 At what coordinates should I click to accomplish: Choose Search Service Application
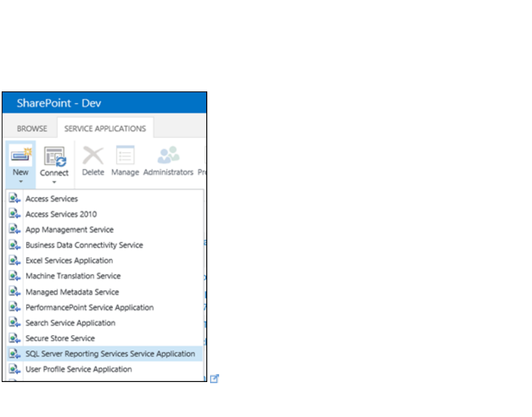105,323
